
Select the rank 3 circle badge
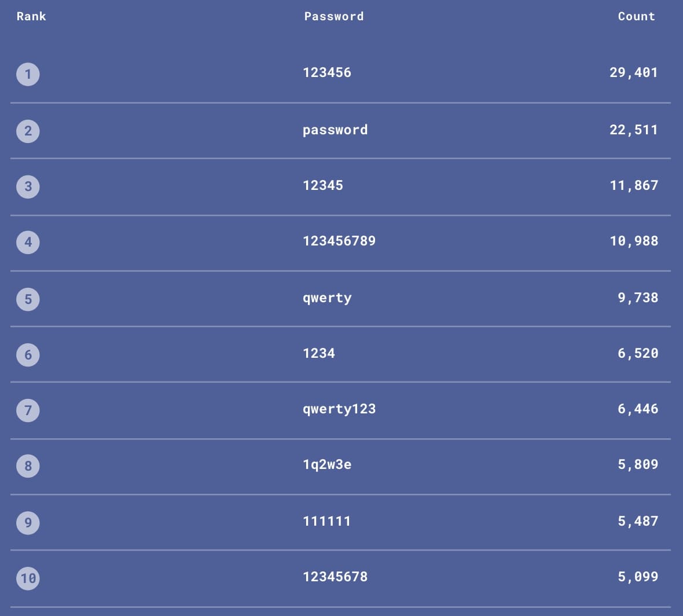(x=28, y=186)
